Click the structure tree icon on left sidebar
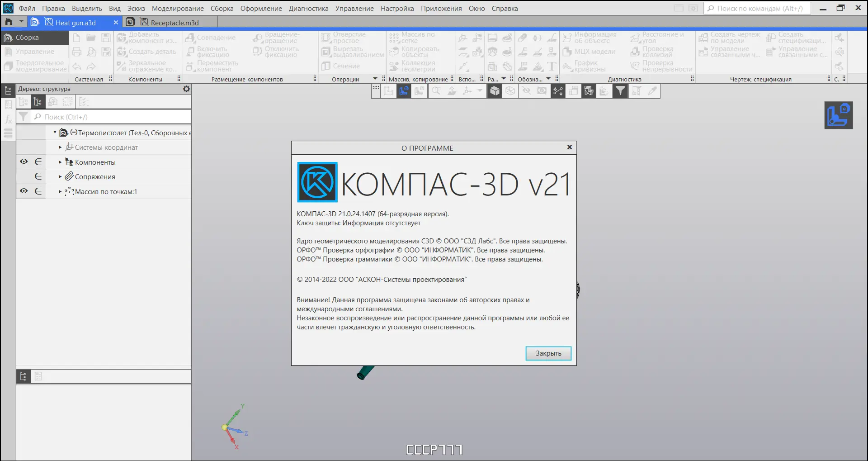This screenshot has width=868, height=461. (8, 90)
